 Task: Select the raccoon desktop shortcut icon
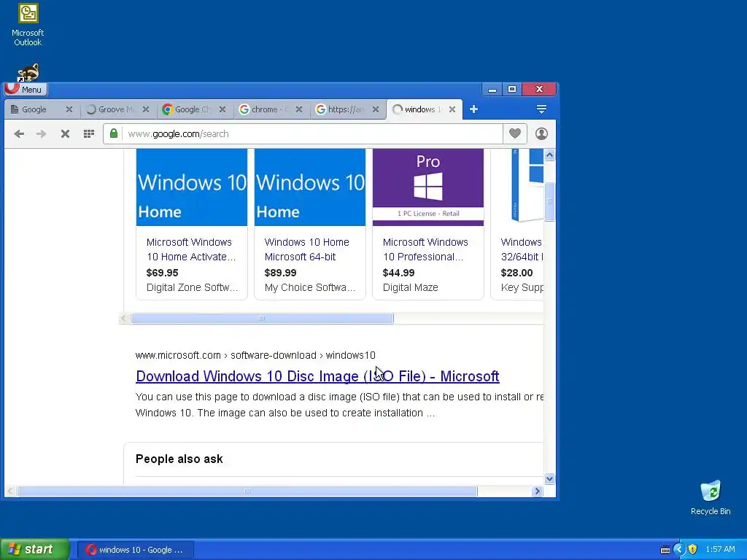pyautogui.click(x=28, y=72)
